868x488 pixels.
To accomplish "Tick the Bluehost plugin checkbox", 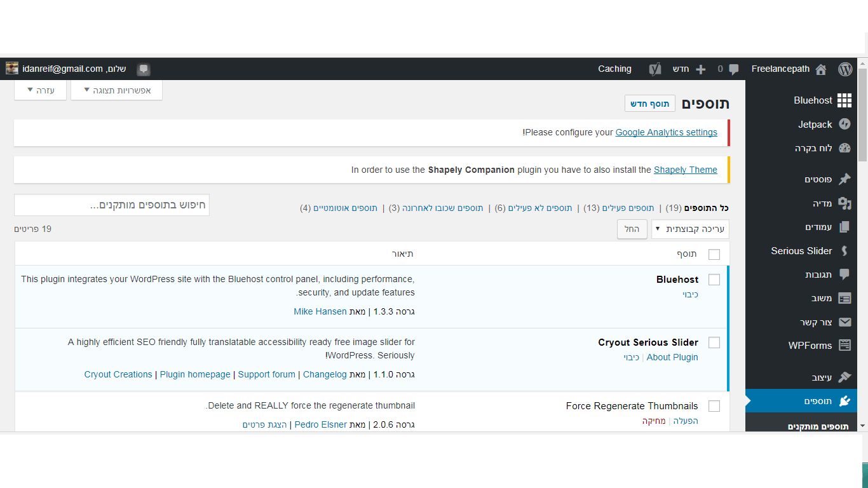I will click(714, 280).
